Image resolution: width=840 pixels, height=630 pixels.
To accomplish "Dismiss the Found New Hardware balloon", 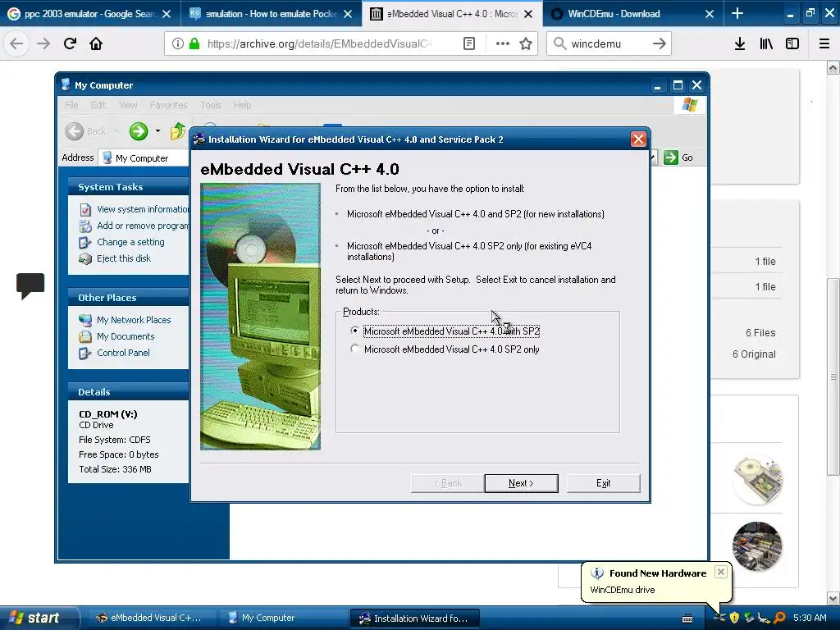I will 721,572.
